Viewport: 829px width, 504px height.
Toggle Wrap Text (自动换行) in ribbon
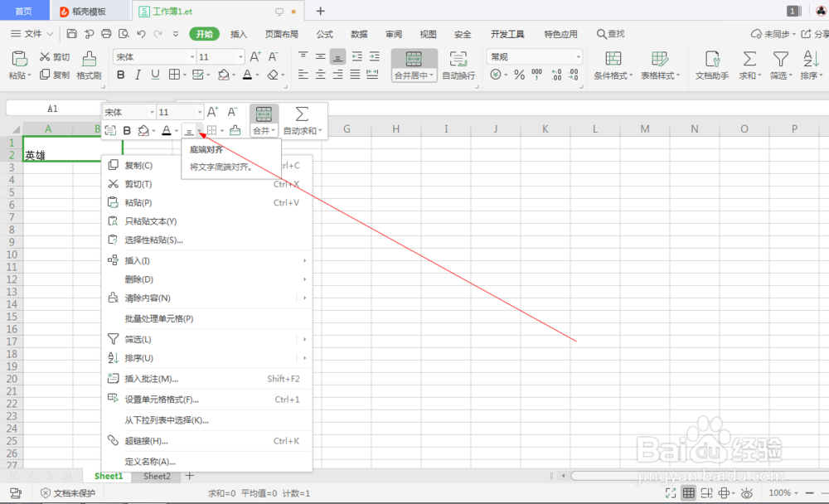tap(458, 65)
